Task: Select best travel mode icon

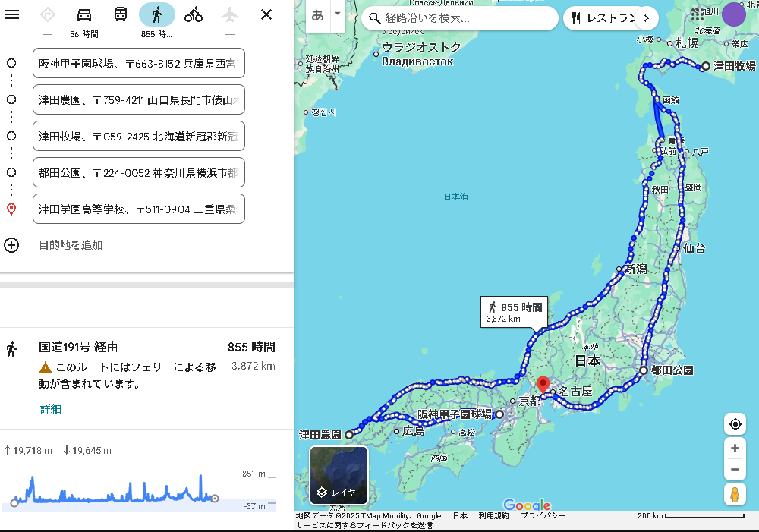Action: [47, 15]
